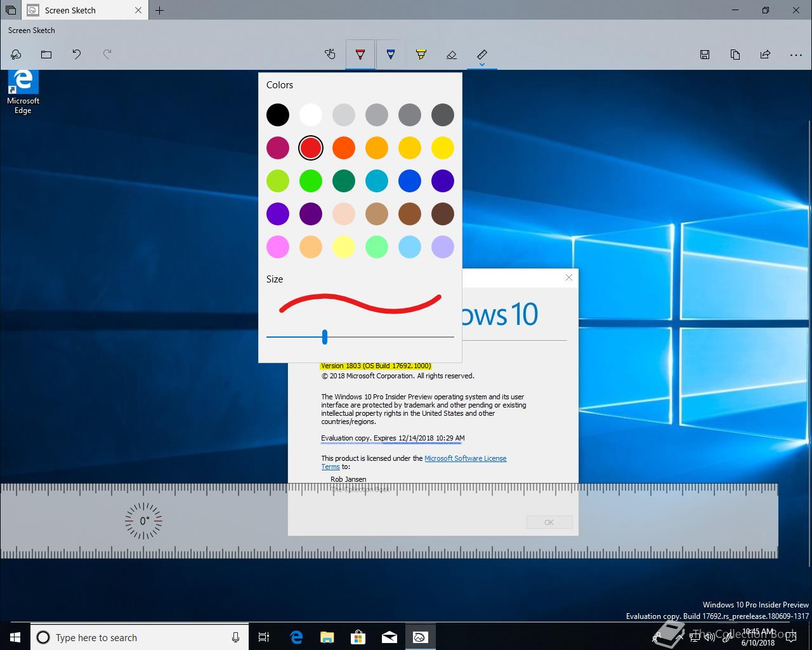Pick the dark brown swatch

tap(443, 214)
